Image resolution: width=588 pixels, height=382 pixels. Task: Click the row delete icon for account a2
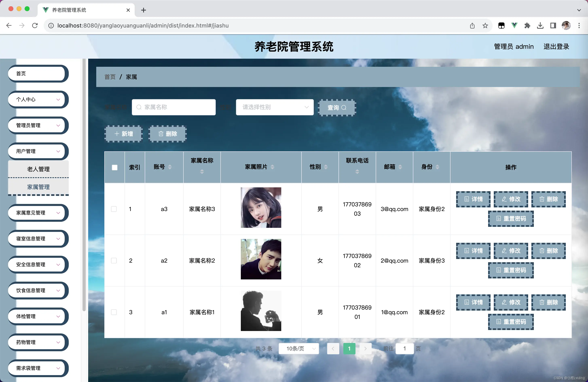549,251
